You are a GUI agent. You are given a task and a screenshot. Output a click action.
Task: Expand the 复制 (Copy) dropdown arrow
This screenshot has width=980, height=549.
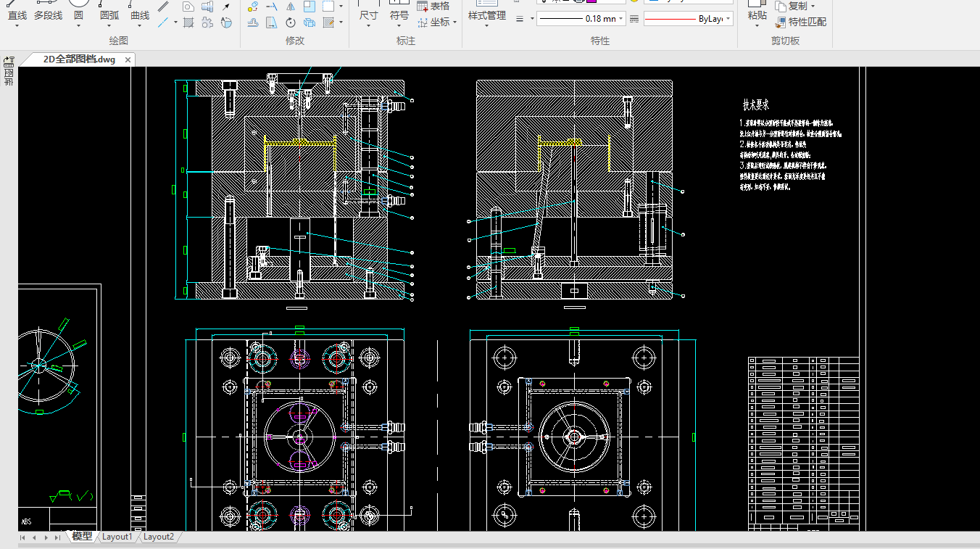813,6
